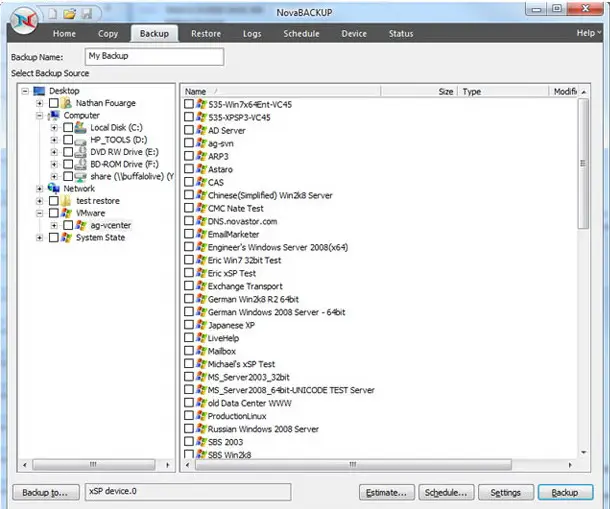Expand the ag-vcenter node
The image size is (610, 509).
54,225
